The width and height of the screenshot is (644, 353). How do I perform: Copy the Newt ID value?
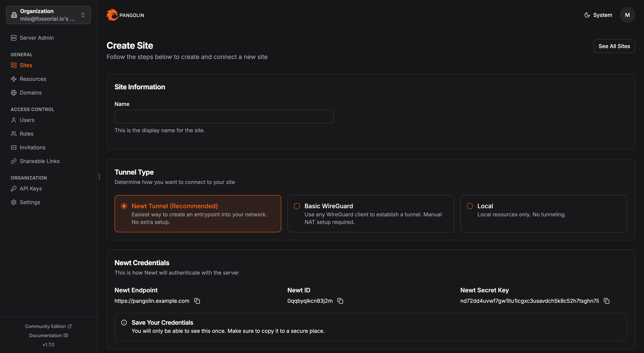tap(340, 301)
